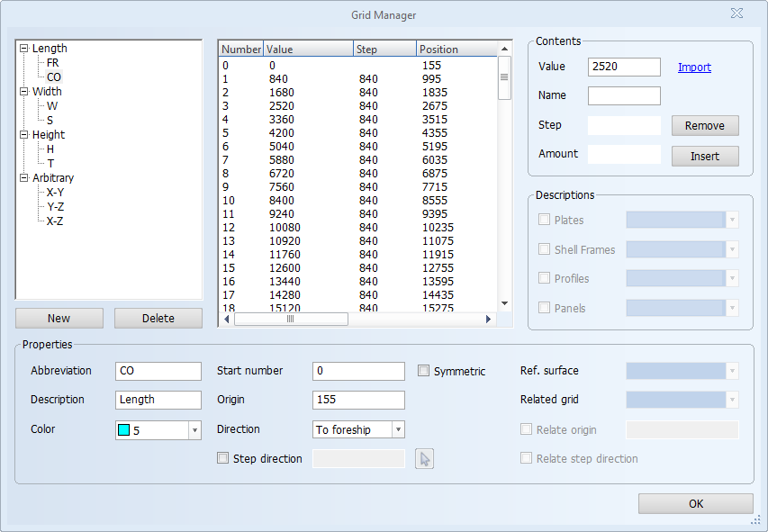Click the pick cursor icon beside Step direction
Image resolution: width=768 pixels, height=532 pixels.
point(425,459)
